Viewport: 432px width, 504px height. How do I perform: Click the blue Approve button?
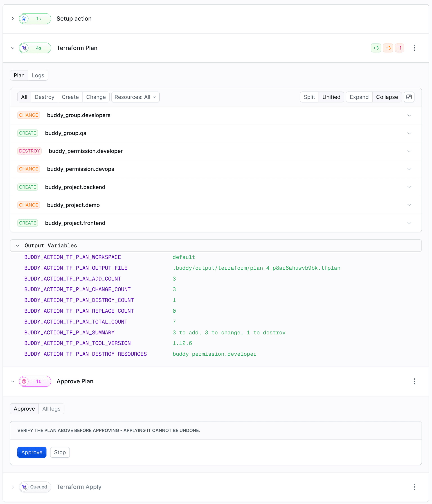coord(32,452)
